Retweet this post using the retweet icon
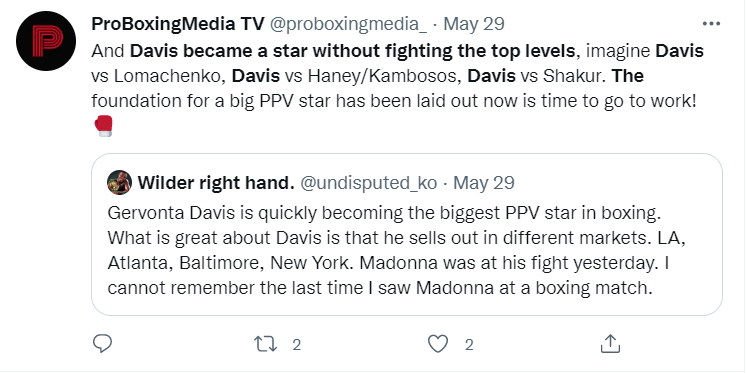Image resolution: width=746 pixels, height=373 pixels. pos(265,344)
